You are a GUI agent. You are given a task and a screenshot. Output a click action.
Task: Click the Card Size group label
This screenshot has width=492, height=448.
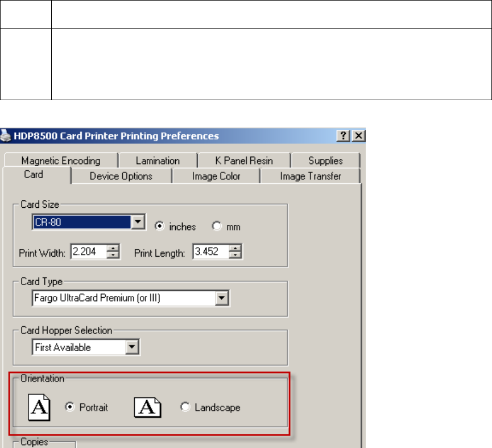click(x=40, y=204)
